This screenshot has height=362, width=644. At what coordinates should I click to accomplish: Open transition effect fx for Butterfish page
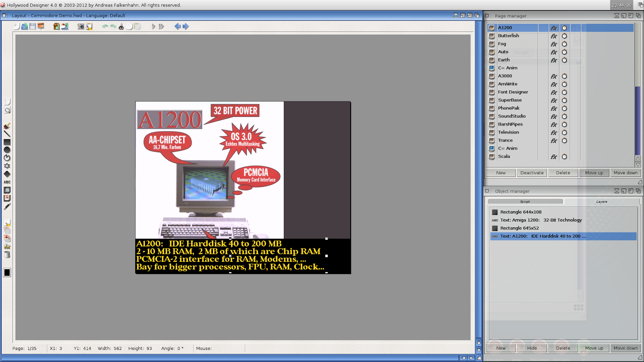(x=554, y=36)
